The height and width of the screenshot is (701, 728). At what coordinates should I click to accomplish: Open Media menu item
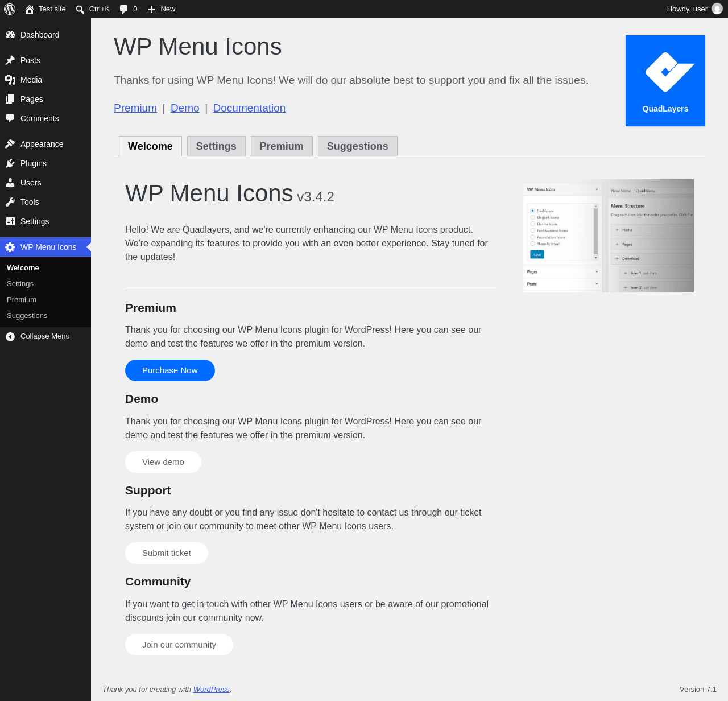[45, 80]
